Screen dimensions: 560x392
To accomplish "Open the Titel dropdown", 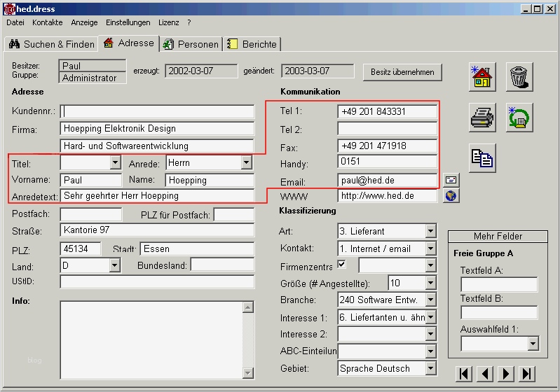I will [115, 162].
